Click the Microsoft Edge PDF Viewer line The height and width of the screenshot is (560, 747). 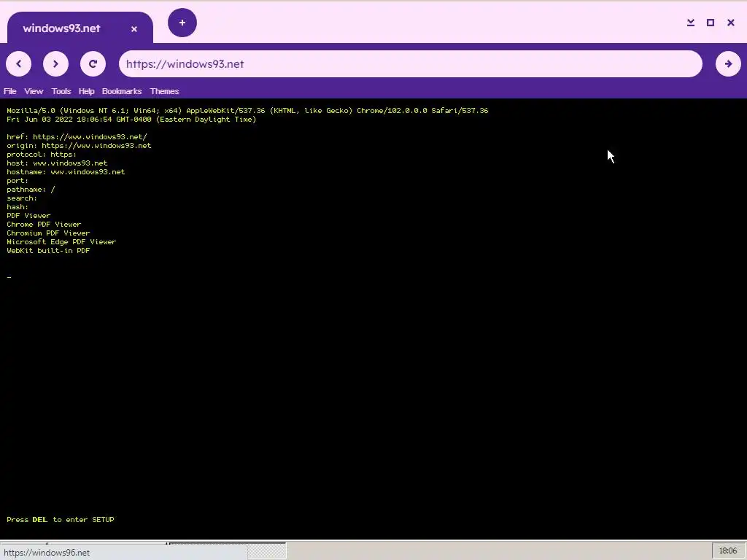(61, 242)
